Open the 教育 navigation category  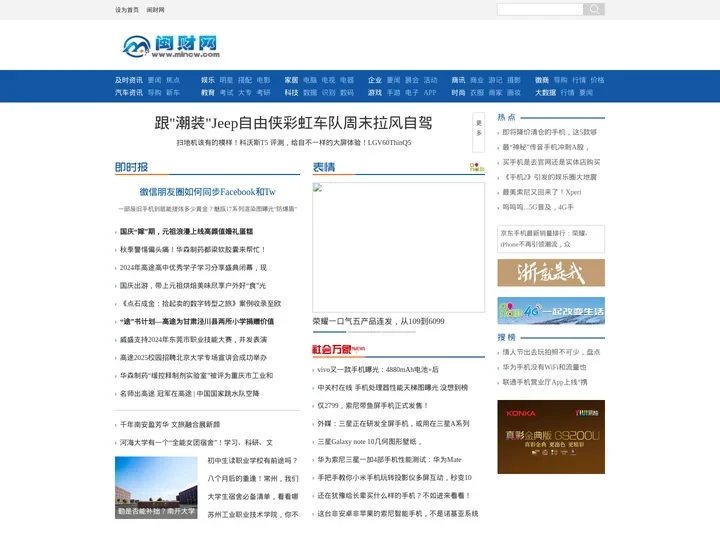point(208,92)
